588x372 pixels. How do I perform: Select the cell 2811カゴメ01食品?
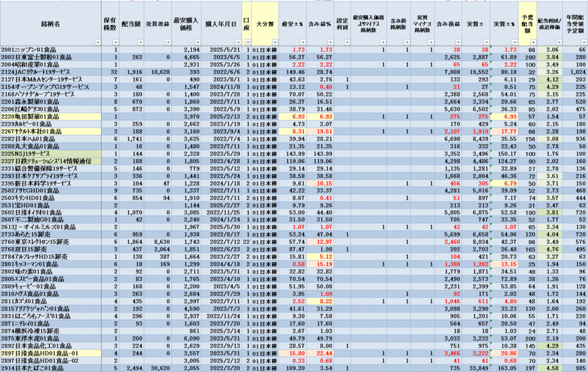coord(51,301)
